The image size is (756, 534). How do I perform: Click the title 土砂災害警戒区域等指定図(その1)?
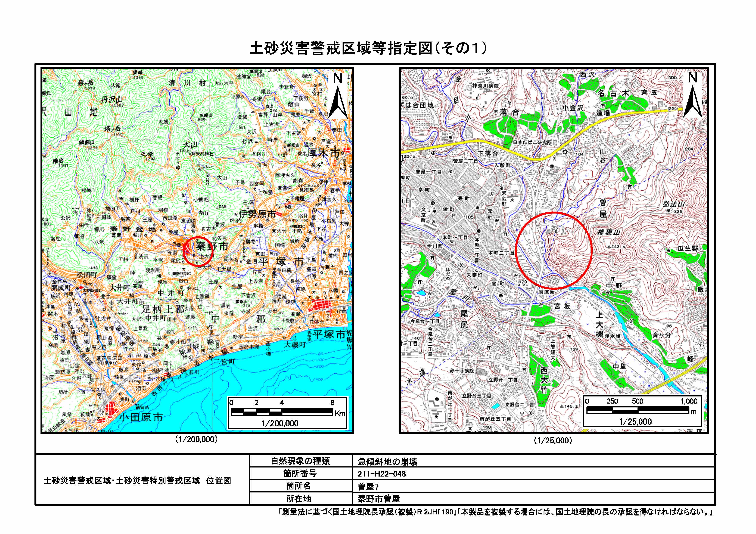[x=368, y=48]
